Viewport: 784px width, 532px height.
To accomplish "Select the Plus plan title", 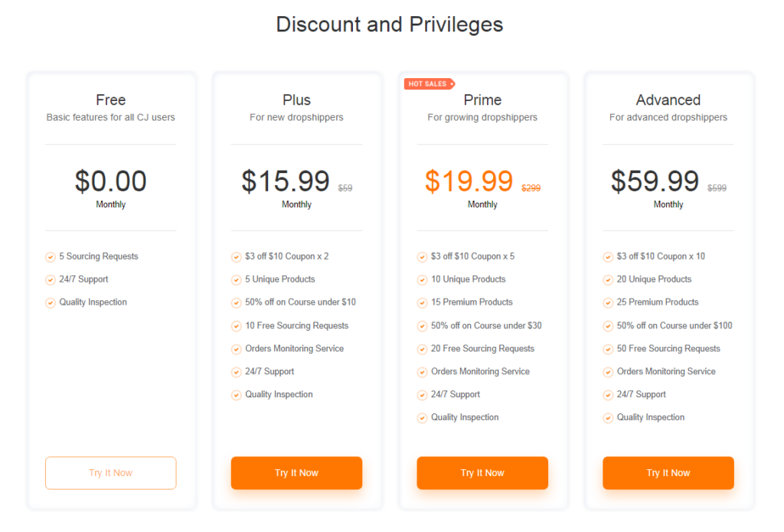I will (296, 100).
